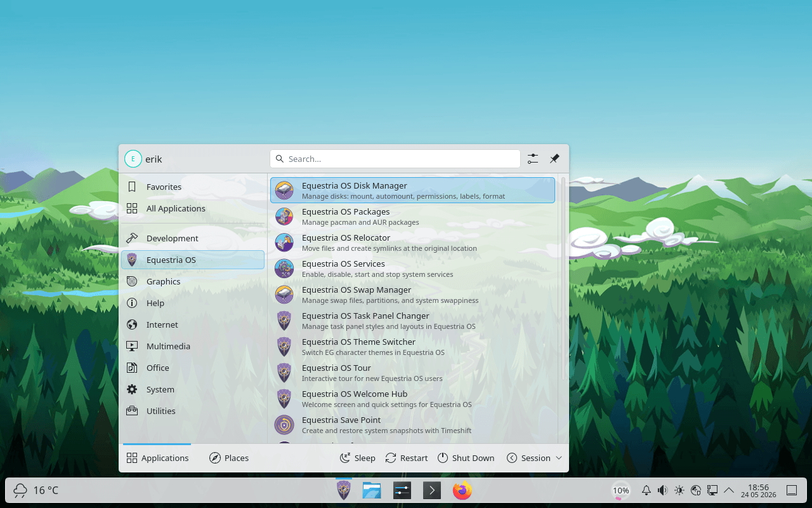Browse the Internet category

[x=193, y=324]
